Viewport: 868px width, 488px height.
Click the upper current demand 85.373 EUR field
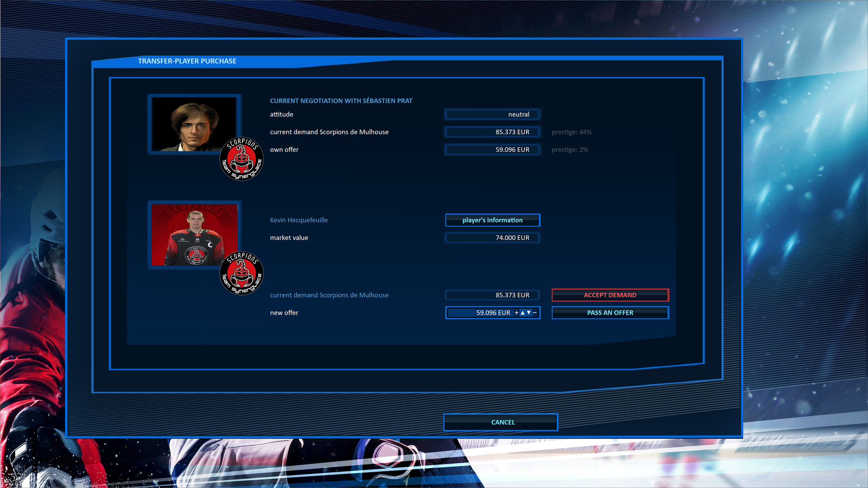point(492,132)
